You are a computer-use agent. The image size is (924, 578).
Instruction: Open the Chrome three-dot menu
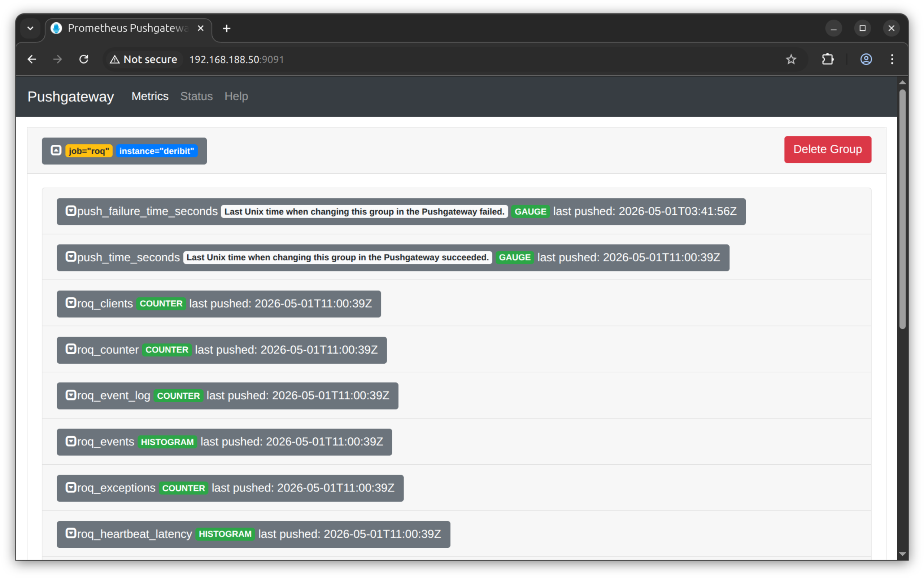pos(892,59)
